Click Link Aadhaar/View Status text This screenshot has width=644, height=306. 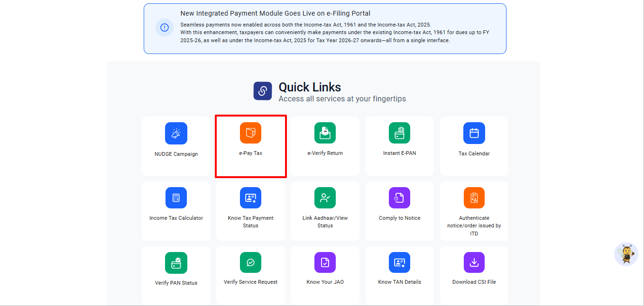tap(325, 222)
